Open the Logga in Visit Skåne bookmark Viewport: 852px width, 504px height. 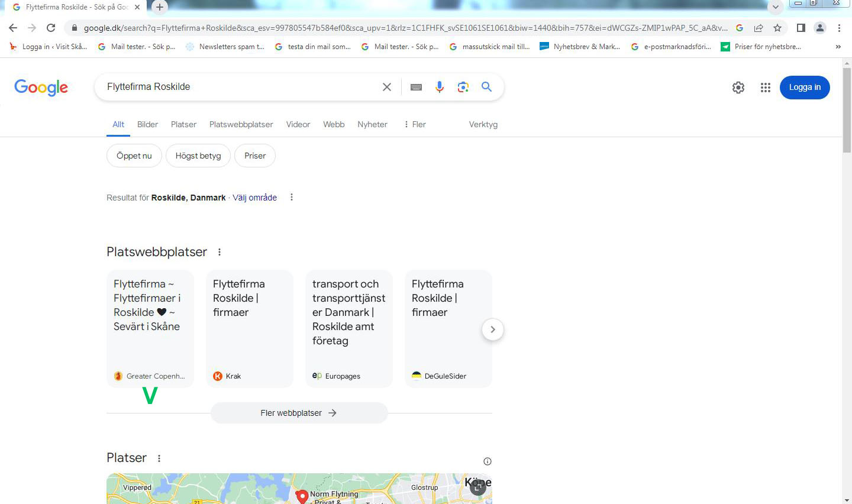(49, 47)
